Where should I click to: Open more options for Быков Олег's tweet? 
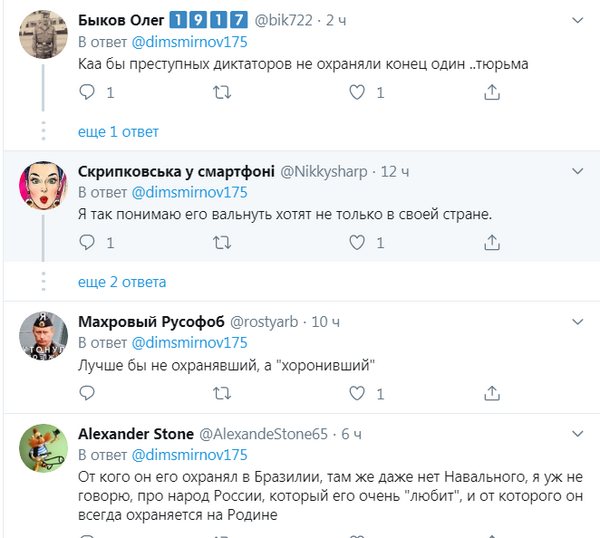coord(578,21)
